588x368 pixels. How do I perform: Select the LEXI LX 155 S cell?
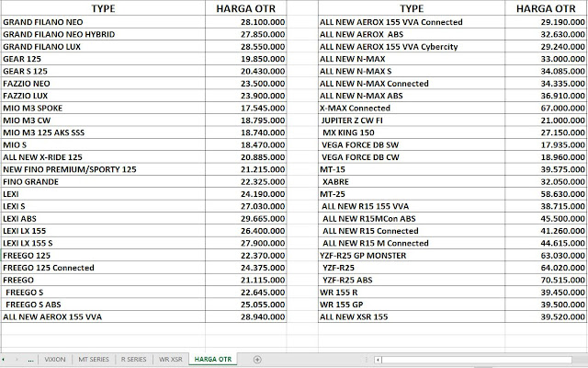point(103,243)
